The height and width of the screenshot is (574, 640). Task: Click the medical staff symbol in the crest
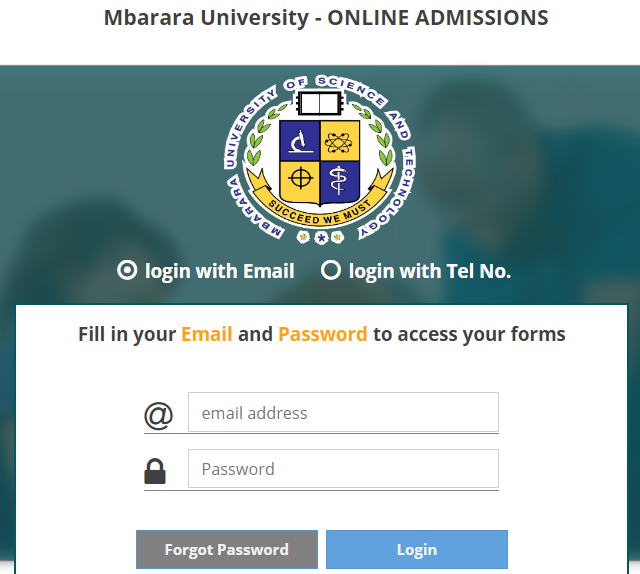[x=340, y=180]
